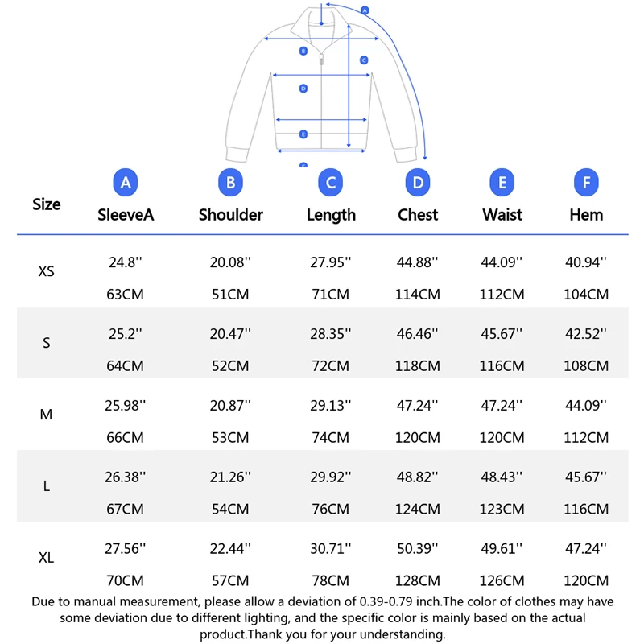
Task: Click the blue B circle above Shoulder
Action: coord(230,183)
